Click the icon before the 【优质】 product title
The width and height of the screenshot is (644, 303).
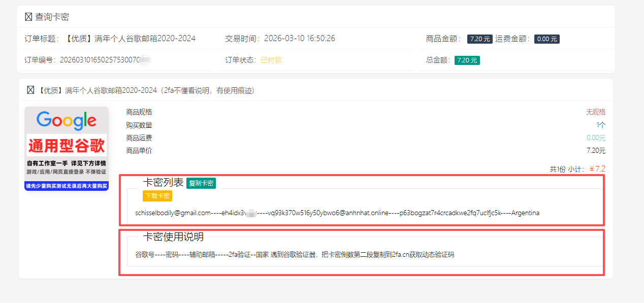(x=30, y=90)
